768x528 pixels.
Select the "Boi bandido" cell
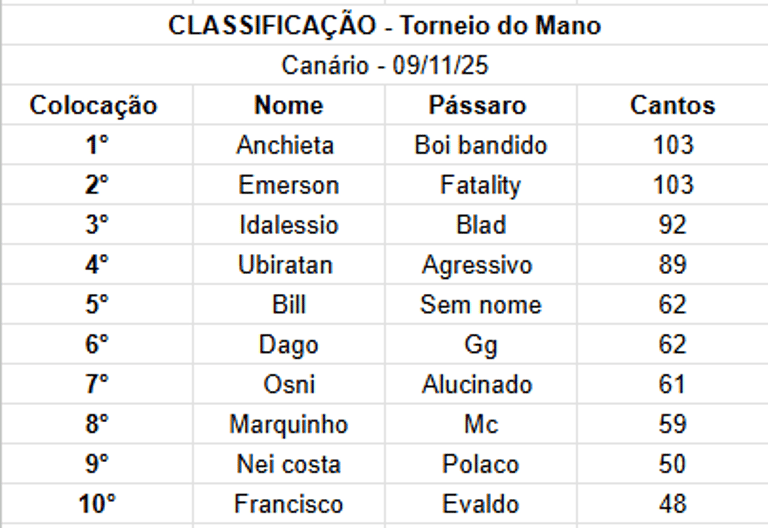480,145
